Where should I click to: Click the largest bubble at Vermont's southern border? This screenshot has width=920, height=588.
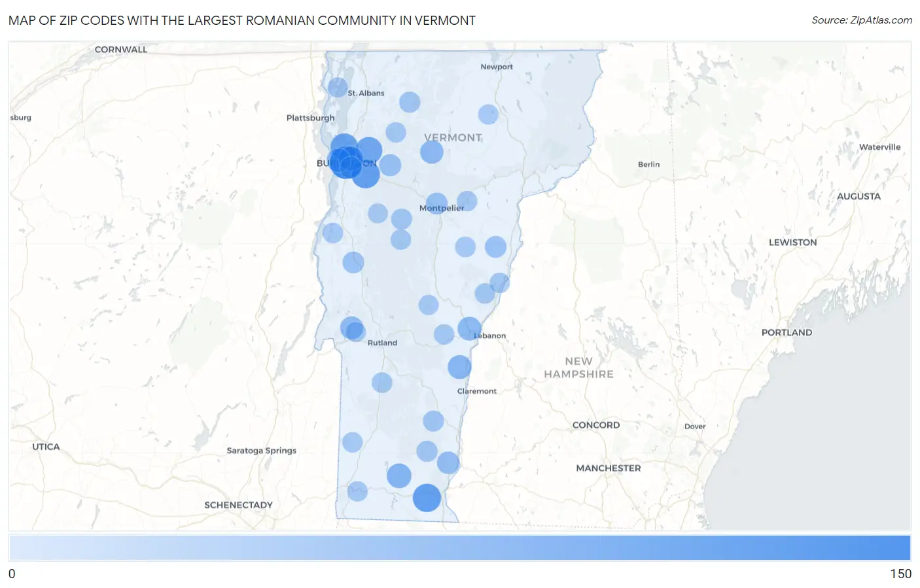(x=427, y=498)
